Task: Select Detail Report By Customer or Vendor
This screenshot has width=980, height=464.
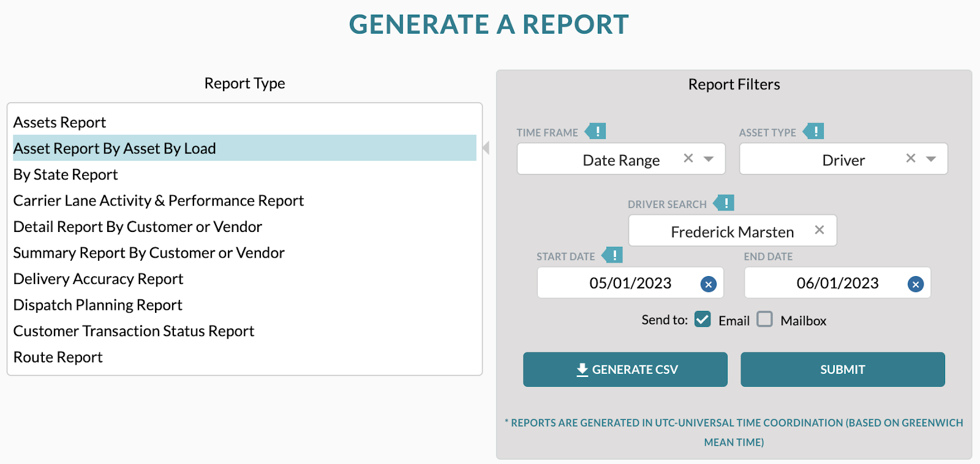Action: tap(244, 226)
